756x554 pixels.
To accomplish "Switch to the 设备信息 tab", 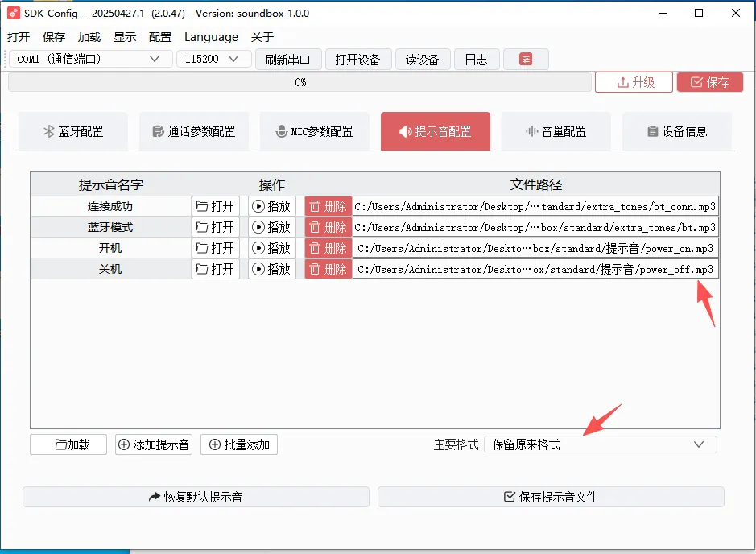I will tap(677, 131).
